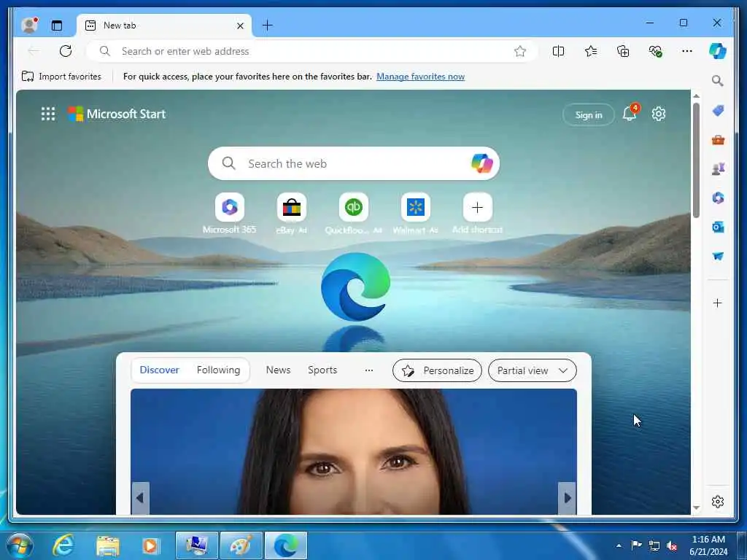Expand the Partial view dropdown
Viewport: 747px width, 560px height.
532,370
